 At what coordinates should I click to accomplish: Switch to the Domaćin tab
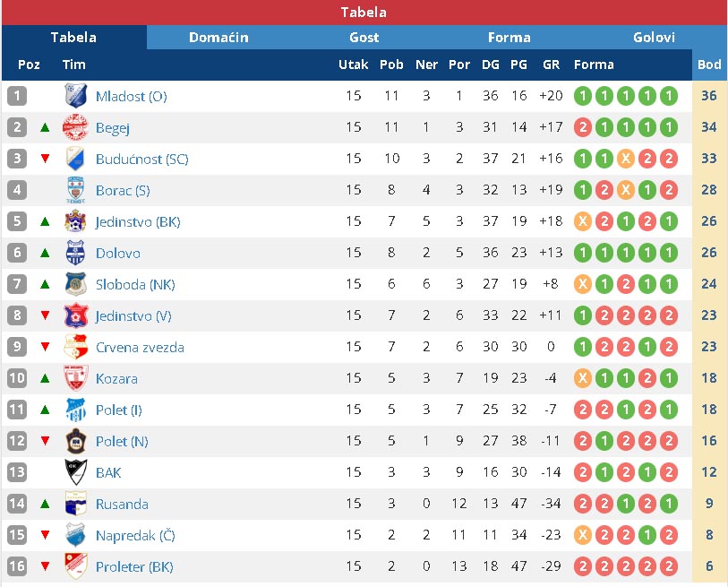pos(218,37)
